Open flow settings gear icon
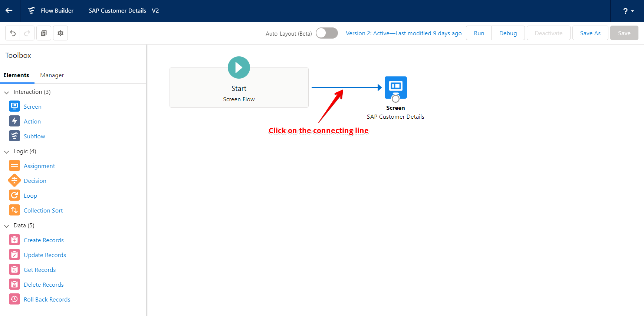 pyautogui.click(x=60, y=33)
